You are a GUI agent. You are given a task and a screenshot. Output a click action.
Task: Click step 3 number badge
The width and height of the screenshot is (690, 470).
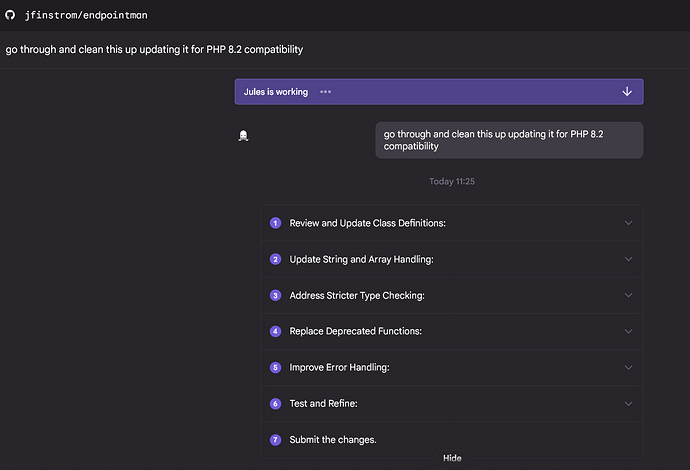(275, 295)
